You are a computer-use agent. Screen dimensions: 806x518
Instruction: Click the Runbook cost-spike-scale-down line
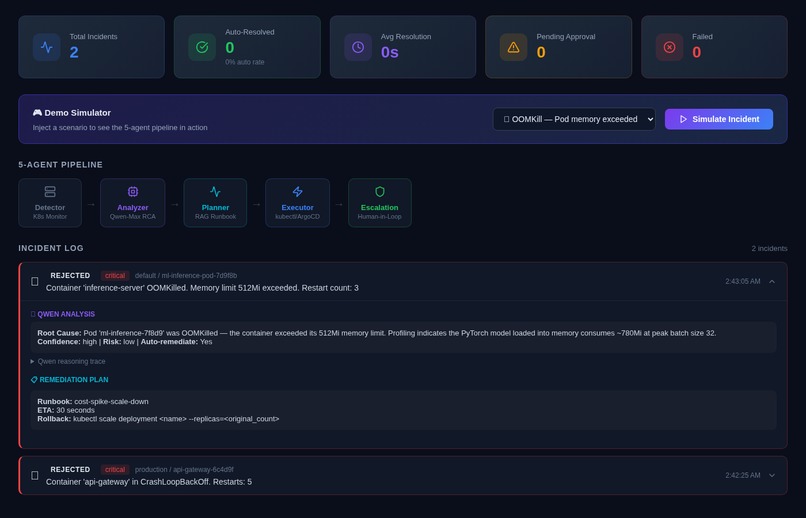93,401
